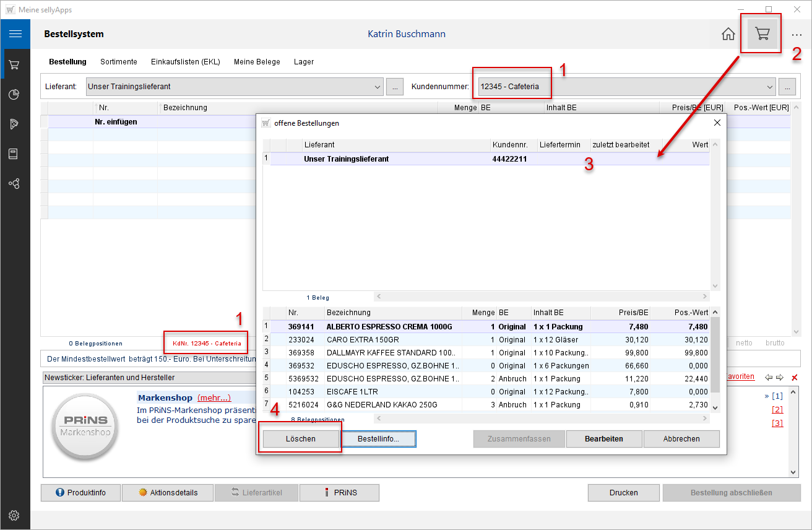
Task: Open the share nodes sidebar icon
Action: point(14,183)
